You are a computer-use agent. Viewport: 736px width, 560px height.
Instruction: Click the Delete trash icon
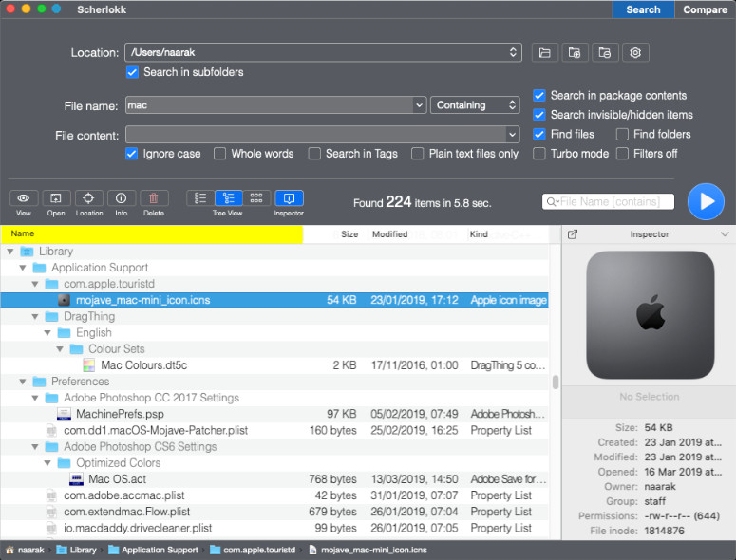(154, 198)
